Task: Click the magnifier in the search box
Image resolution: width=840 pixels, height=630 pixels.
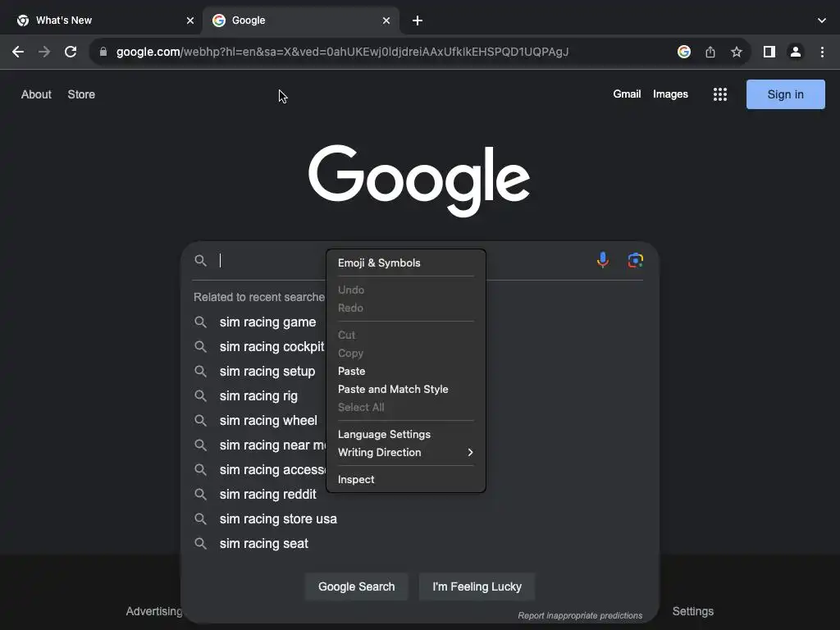Action: point(200,260)
